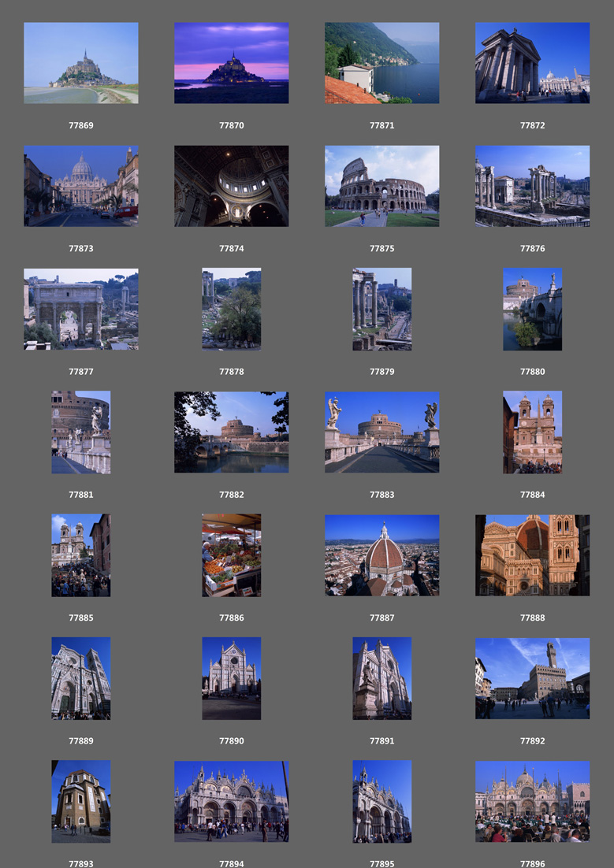Choose the St. Mark's portrait thumbnail 77895
The width and height of the screenshot is (614, 868).
click(381, 802)
